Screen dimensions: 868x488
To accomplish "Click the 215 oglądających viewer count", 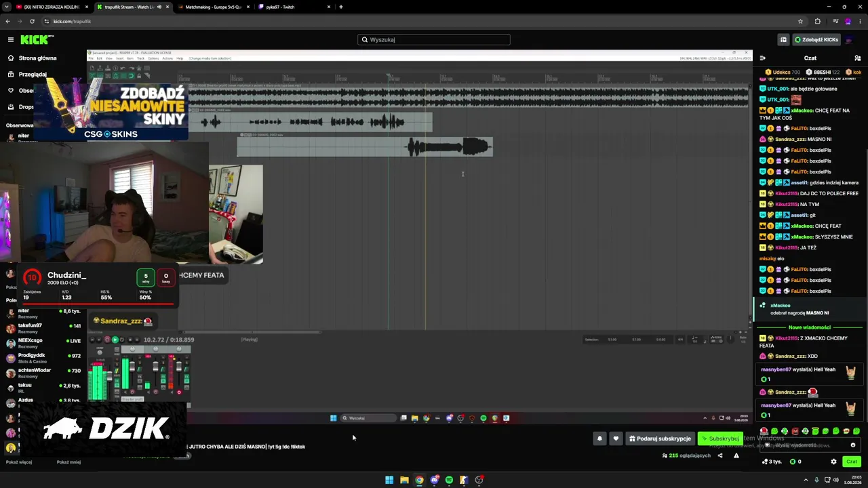I will [x=686, y=455].
